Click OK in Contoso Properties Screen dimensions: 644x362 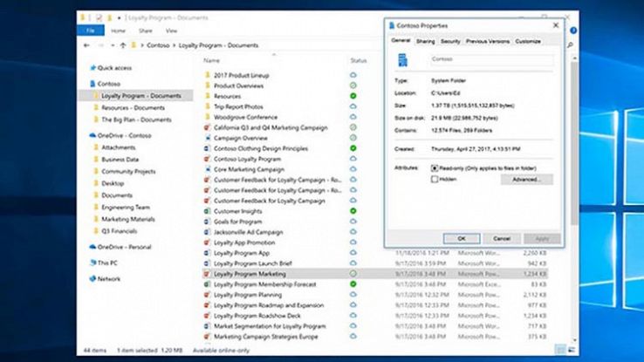(462, 238)
